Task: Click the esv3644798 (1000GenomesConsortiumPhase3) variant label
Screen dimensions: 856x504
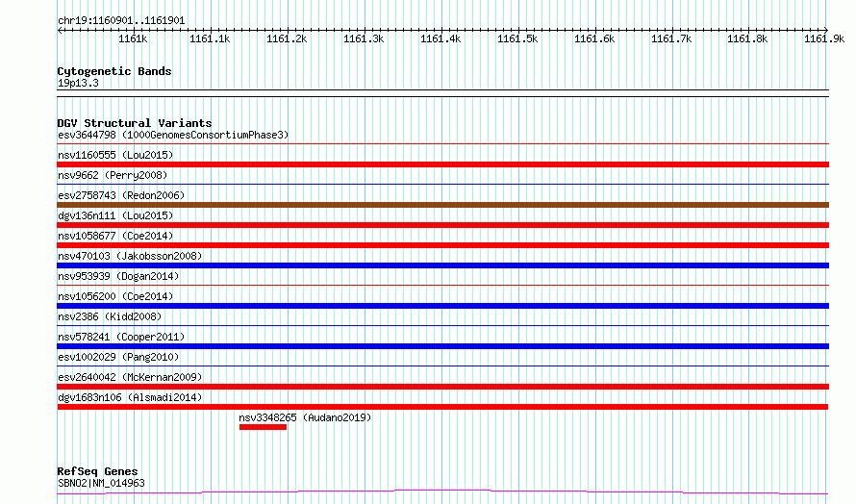Action: [x=173, y=135]
